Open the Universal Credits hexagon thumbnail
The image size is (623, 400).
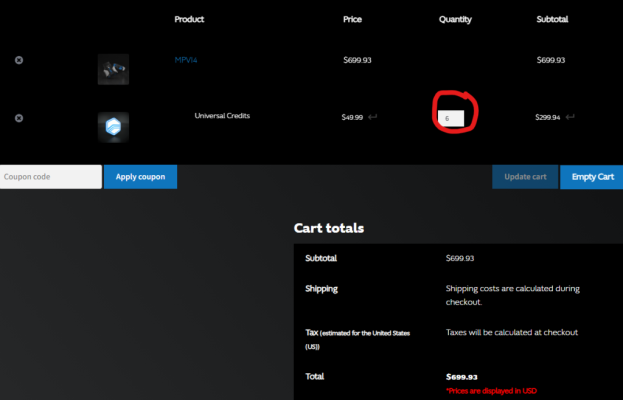(x=113, y=127)
